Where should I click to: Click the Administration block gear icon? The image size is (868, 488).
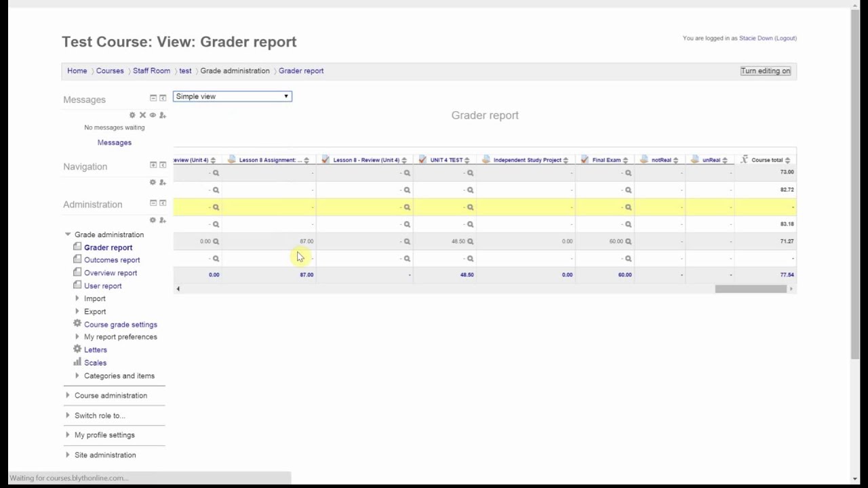[x=153, y=220]
